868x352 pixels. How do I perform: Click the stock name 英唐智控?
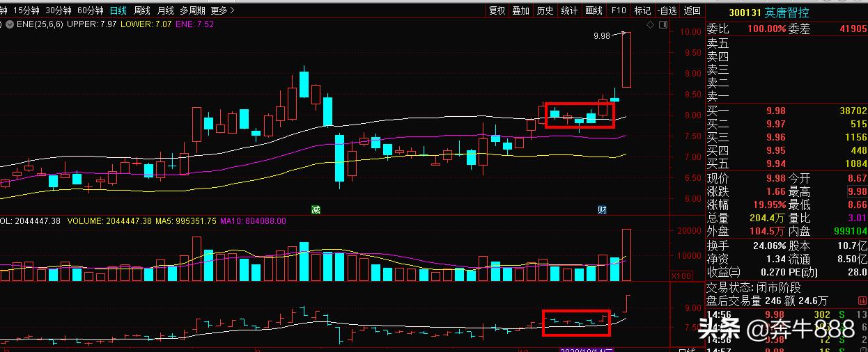pyautogui.click(x=788, y=13)
